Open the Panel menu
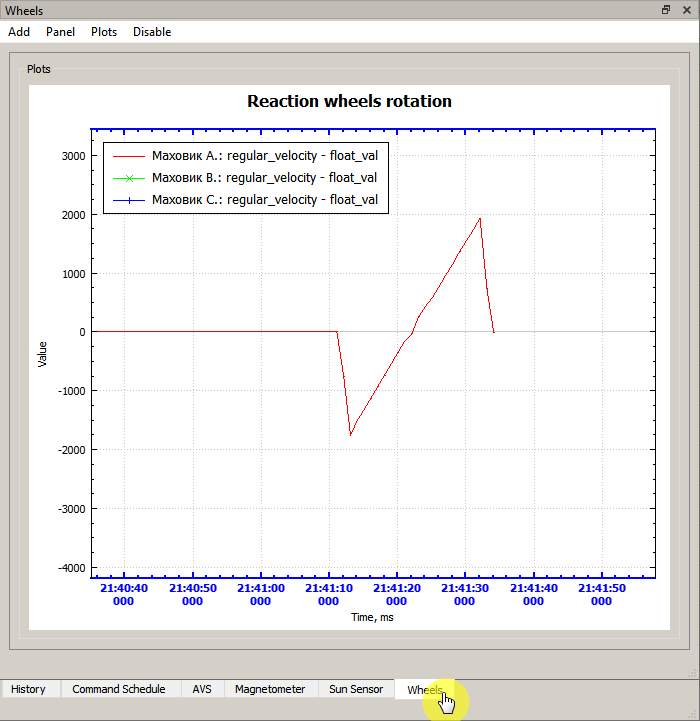This screenshot has width=700, height=721. pyautogui.click(x=60, y=32)
